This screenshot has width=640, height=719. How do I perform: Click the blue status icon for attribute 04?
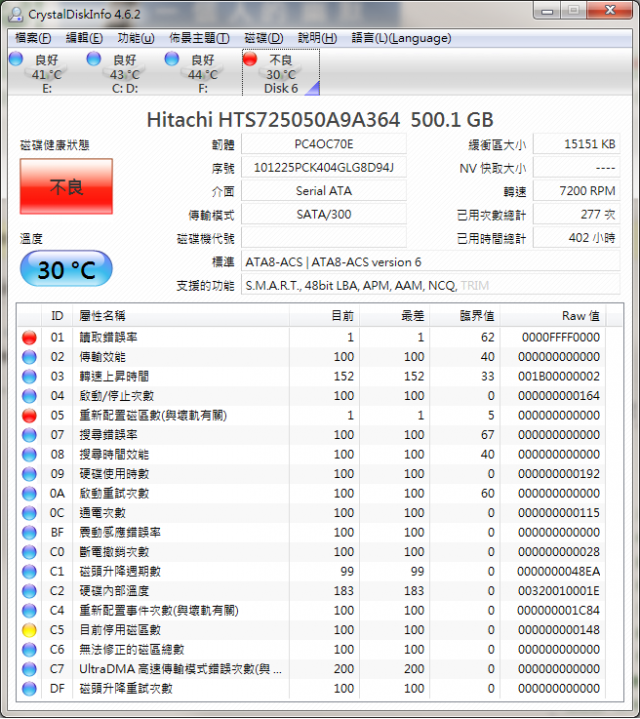click(29, 396)
